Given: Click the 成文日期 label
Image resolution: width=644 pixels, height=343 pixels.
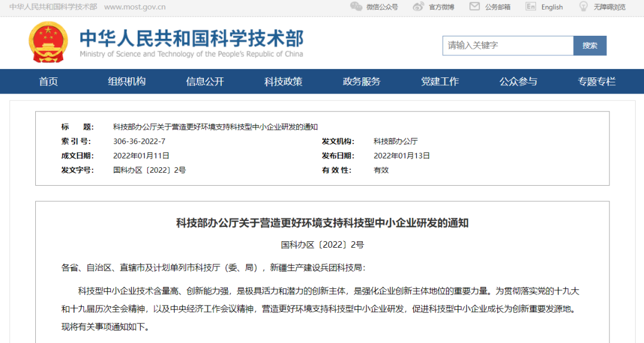Looking at the screenshot, I should point(78,156).
